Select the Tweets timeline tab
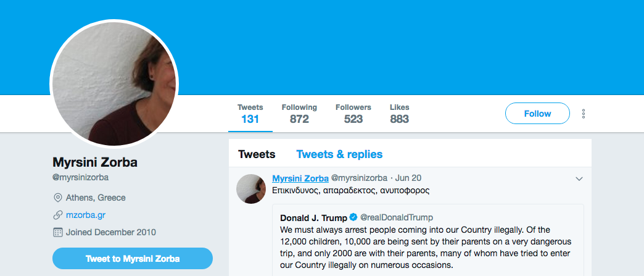The height and width of the screenshot is (276, 644). (257, 154)
